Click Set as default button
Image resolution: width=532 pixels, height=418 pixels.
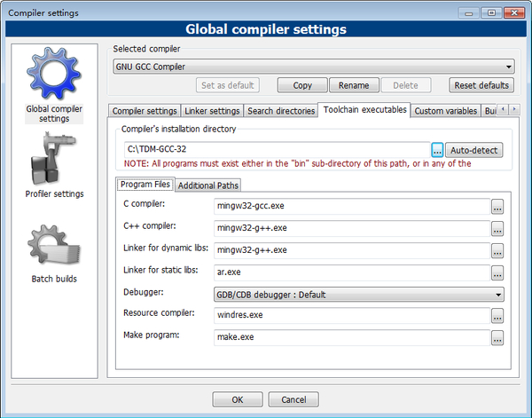click(x=228, y=85)
